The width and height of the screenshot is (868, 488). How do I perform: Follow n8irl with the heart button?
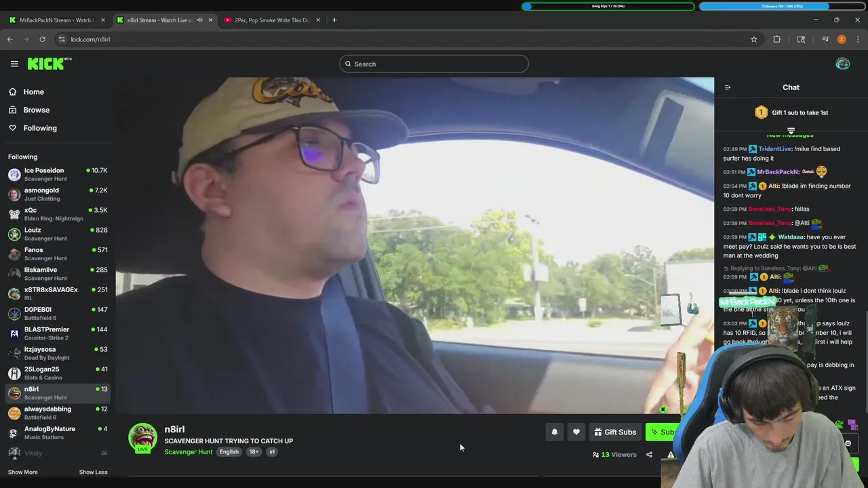tap(576, 432)
